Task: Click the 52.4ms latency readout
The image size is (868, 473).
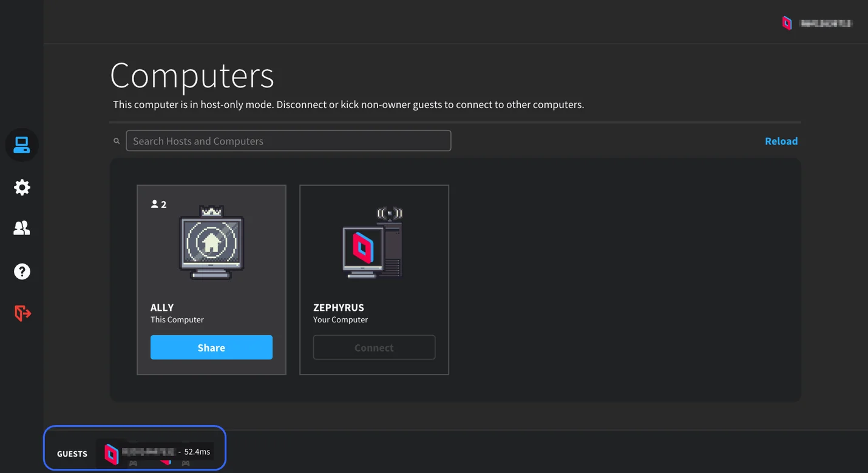Action: 197,452
